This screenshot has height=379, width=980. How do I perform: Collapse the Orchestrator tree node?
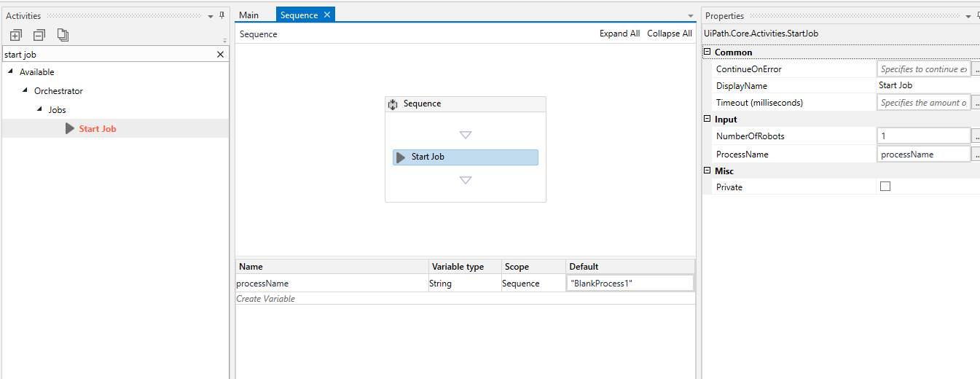26,90
